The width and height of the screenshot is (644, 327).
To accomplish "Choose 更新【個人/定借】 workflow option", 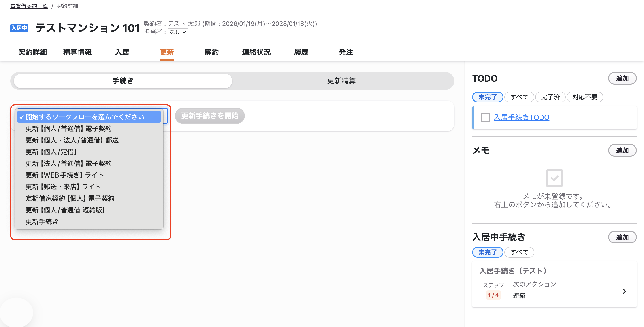I will [89, 152].
